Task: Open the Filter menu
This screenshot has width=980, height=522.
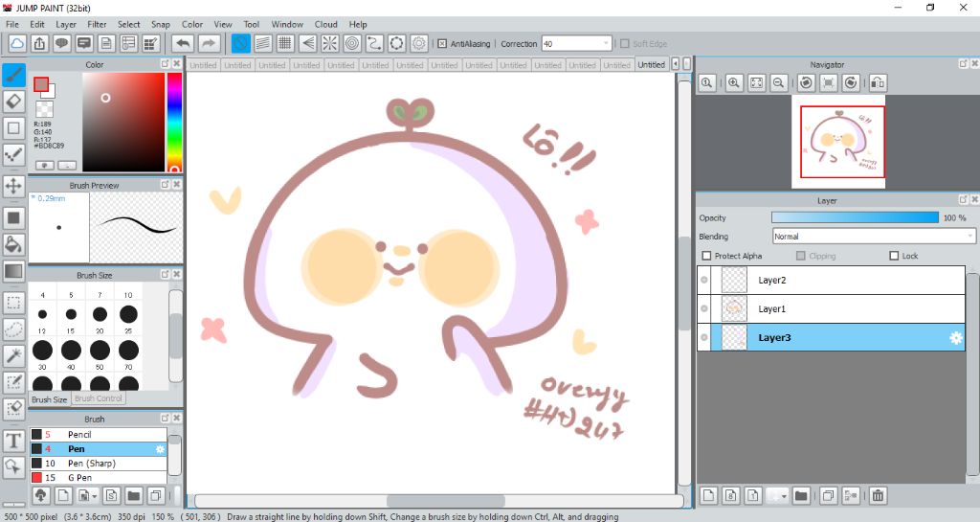Action: pyautogui.click(x=97, y=24)
